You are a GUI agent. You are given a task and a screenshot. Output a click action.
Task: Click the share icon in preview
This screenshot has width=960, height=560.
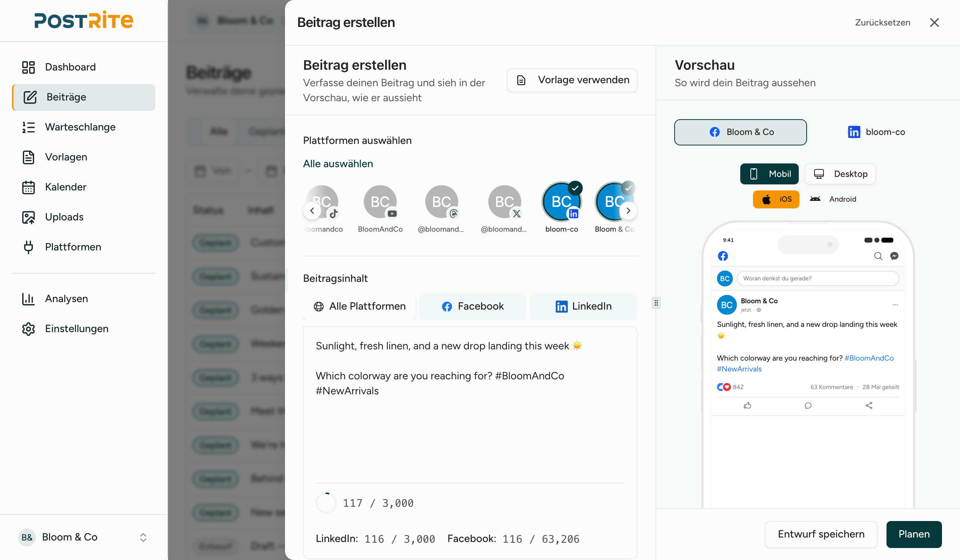[x=869, y=406]
